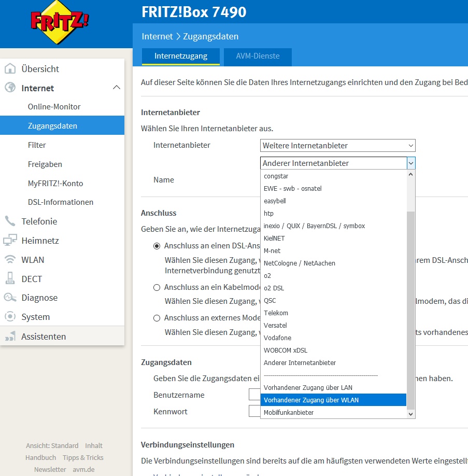This screenshot has height=476, width=468.
Task: Open the DECT menu
Action: click(32, 279)
